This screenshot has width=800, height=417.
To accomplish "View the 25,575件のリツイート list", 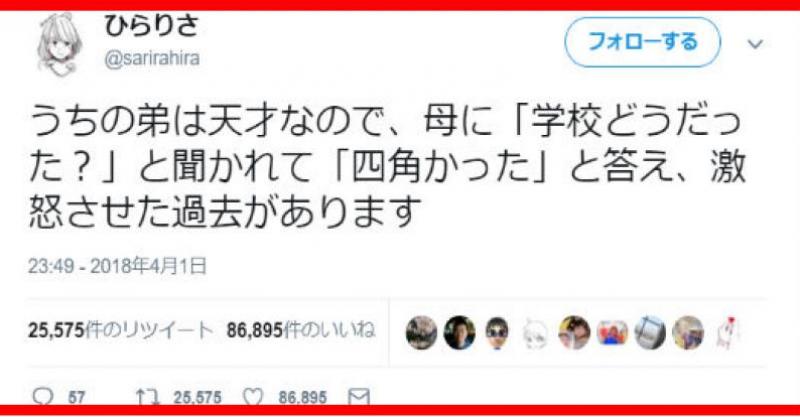I will click(120, 330).
